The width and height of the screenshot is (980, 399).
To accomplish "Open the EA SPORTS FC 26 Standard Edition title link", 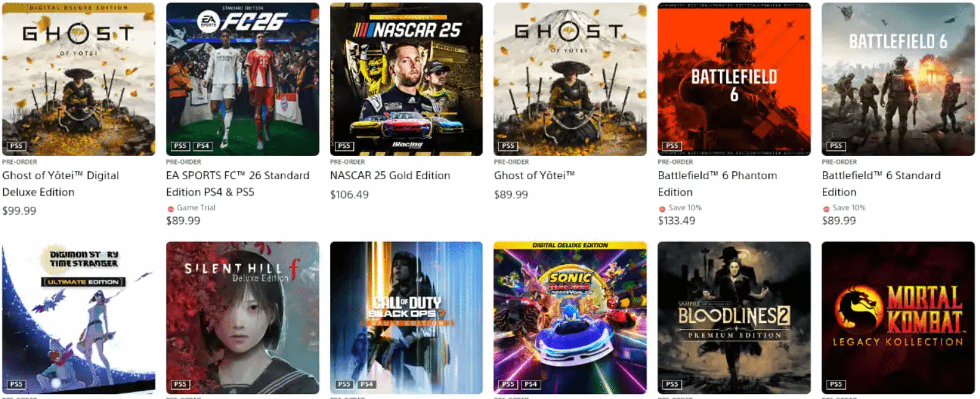I will tap(238, 184).
